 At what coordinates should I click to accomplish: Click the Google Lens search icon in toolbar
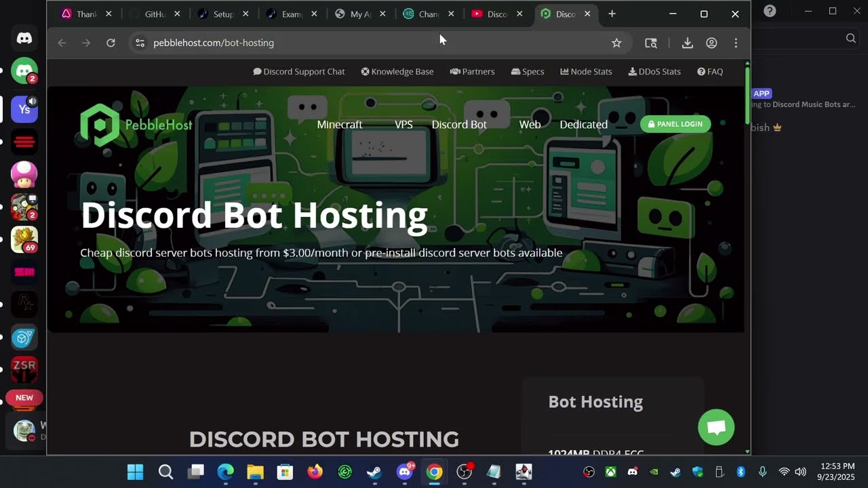pos(651,43)
